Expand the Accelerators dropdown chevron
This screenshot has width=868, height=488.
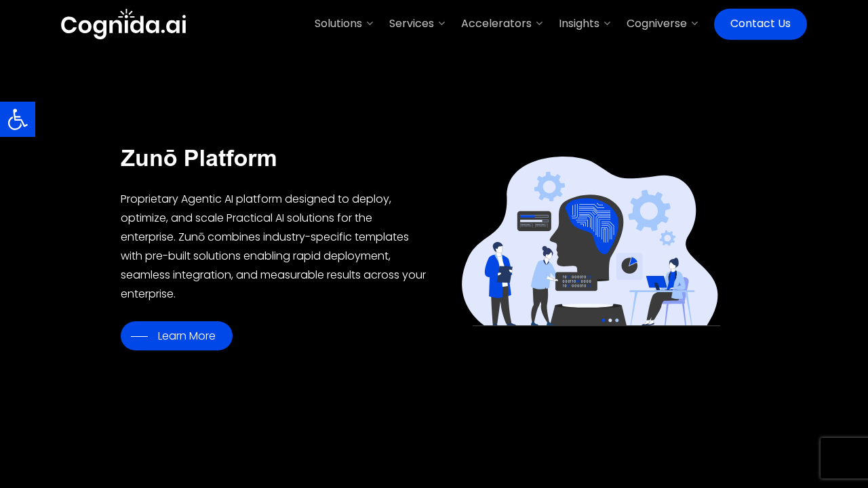(539, 24)
